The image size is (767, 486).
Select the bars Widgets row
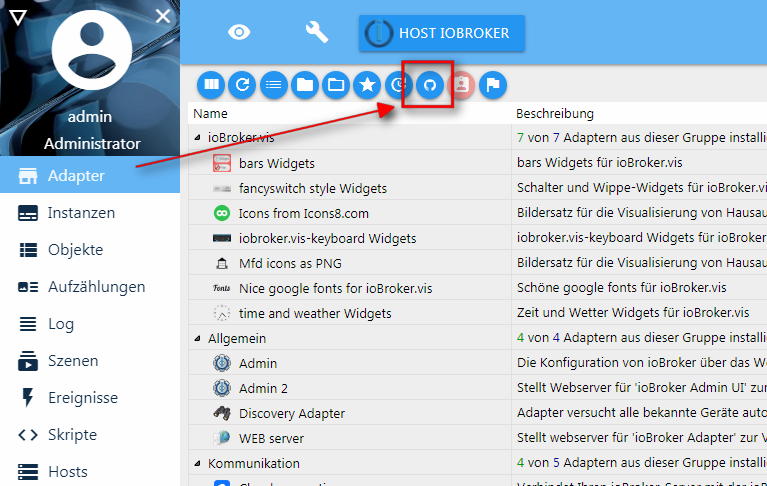477,163
